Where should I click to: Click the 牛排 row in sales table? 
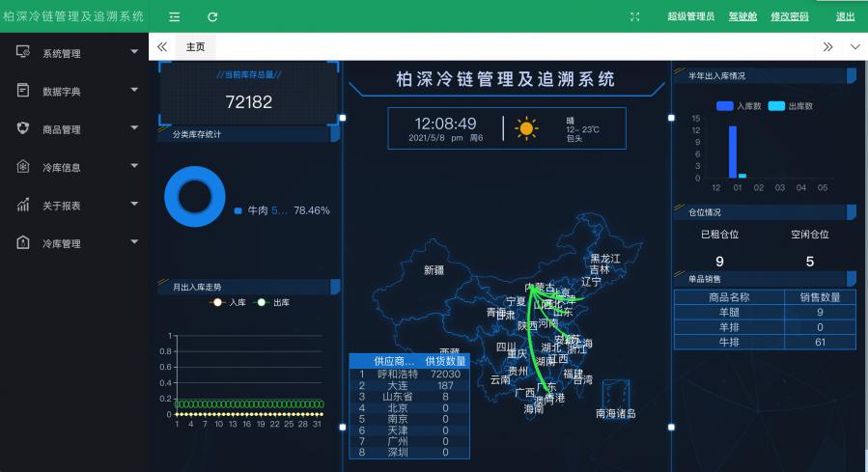click(765, 342)
